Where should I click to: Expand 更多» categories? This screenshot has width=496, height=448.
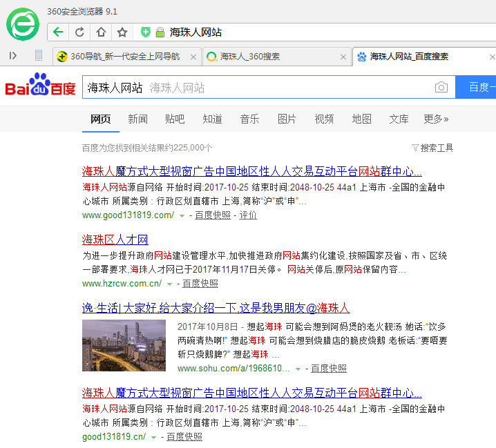click(436, 119)
